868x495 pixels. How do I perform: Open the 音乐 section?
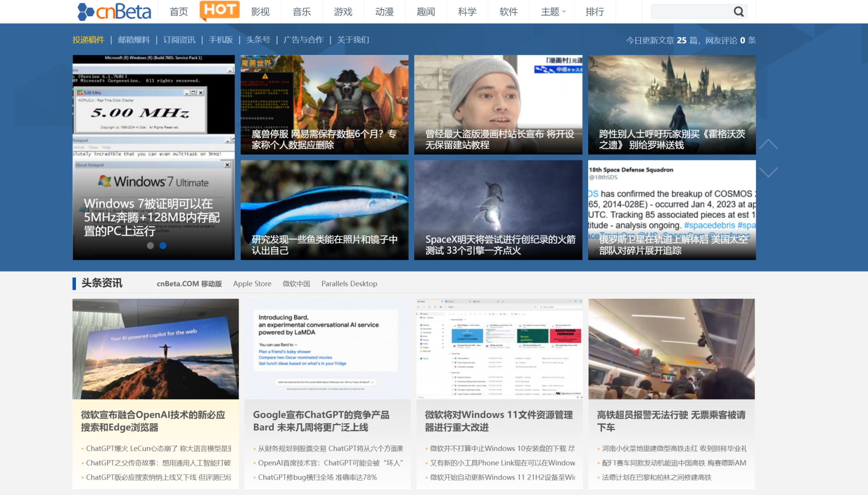click(x=302, y=12)
